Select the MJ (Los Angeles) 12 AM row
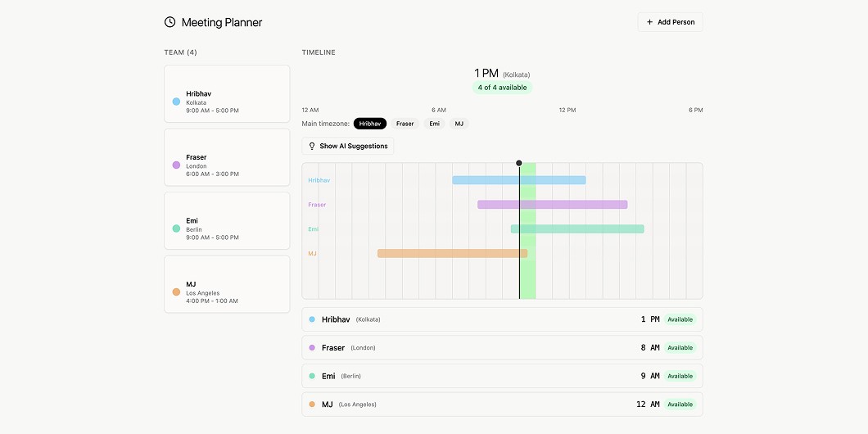 click(x=502, y=404)
